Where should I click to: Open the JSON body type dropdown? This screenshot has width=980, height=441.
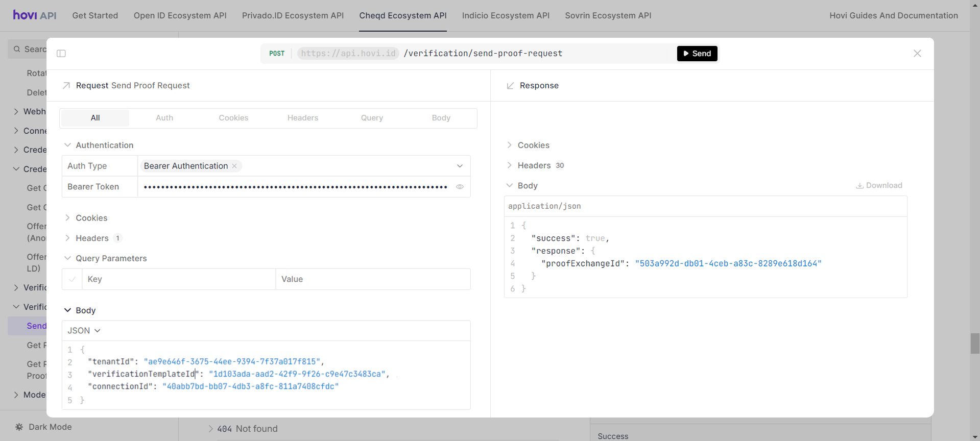point(84,331)
